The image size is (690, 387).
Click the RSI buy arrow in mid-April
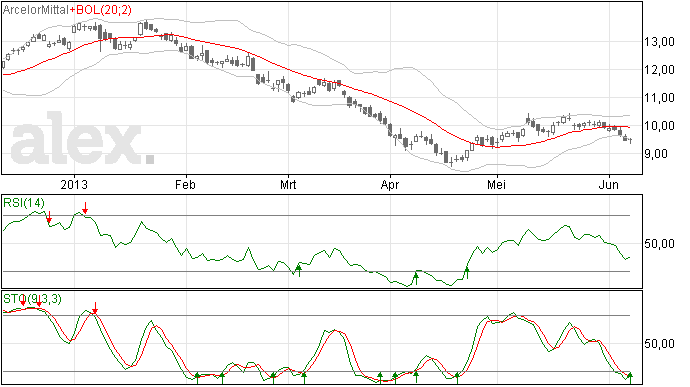point(416,279)
